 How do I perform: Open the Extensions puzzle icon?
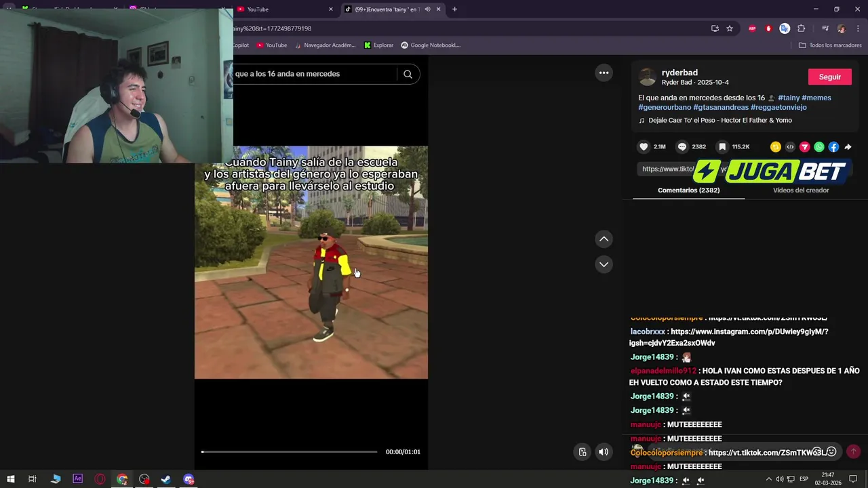pyautogui.click(x=802, y=28)
